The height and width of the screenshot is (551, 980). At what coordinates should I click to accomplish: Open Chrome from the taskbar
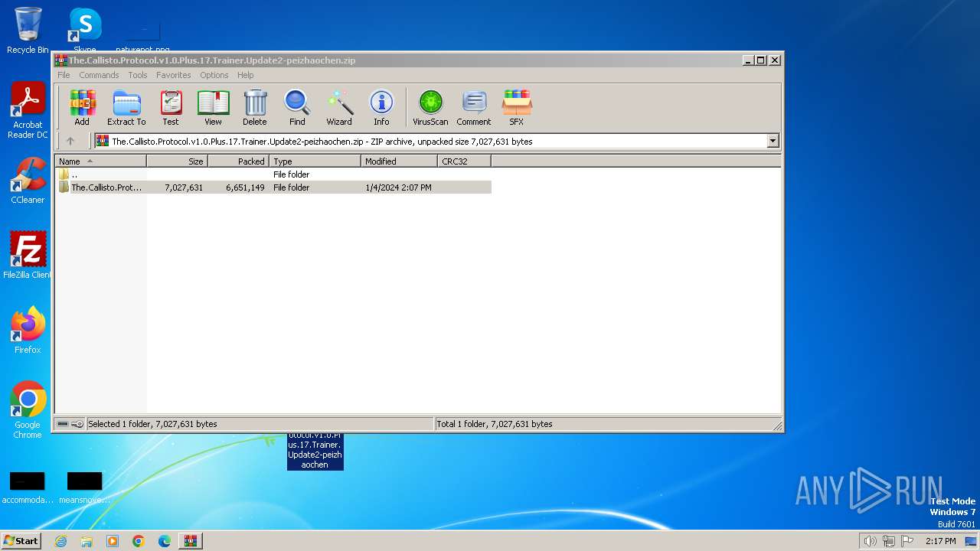click(x=139, y=541)
